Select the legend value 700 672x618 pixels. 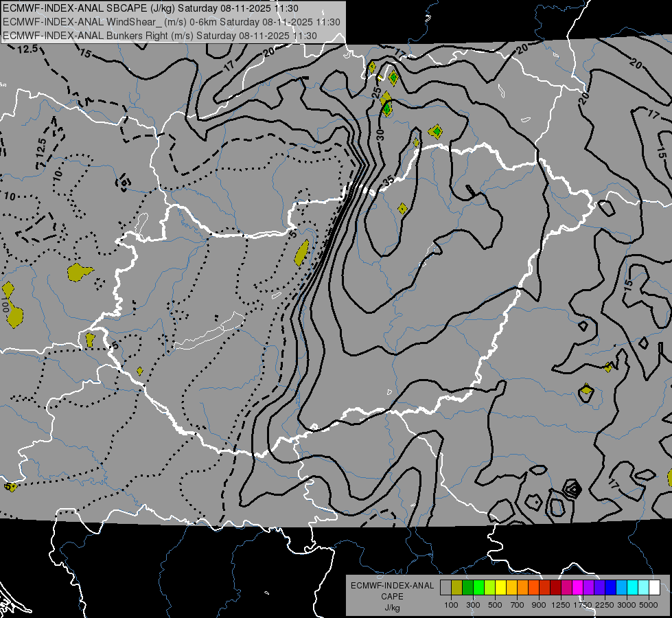click(x=518, y=605)
